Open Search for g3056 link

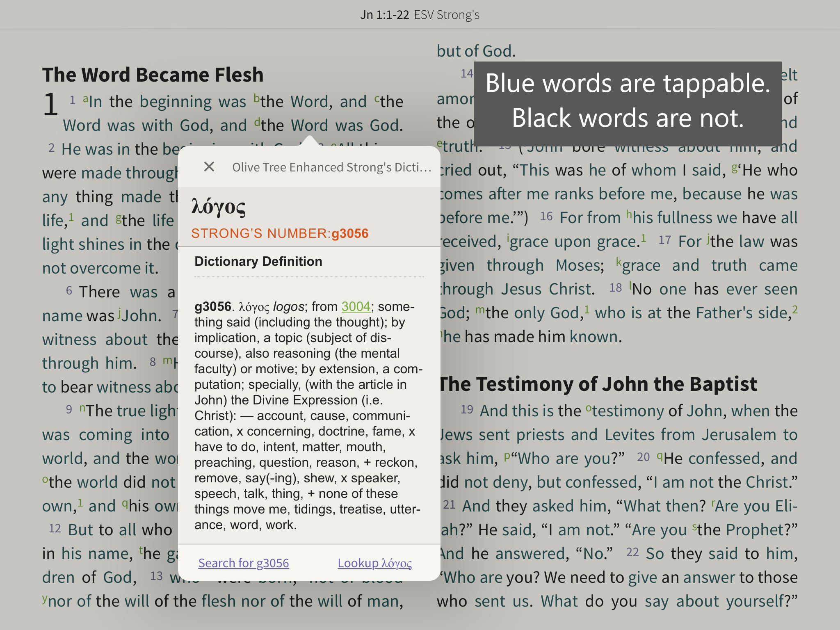(244, 563)
